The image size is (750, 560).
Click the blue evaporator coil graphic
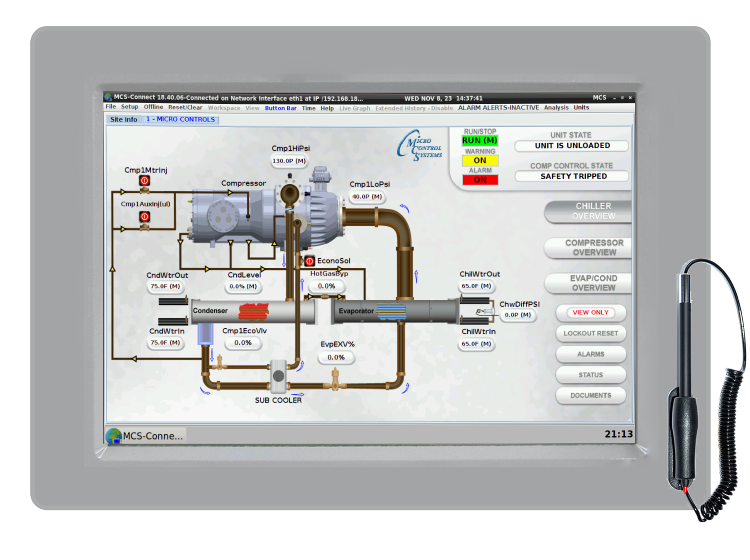[390, 311]
